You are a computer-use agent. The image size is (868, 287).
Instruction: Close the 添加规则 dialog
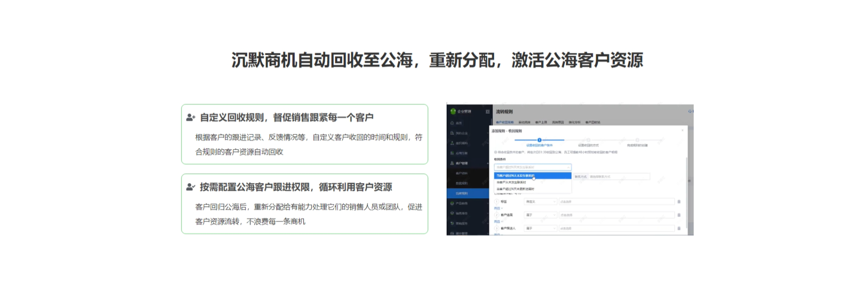[x=682, y=130]
